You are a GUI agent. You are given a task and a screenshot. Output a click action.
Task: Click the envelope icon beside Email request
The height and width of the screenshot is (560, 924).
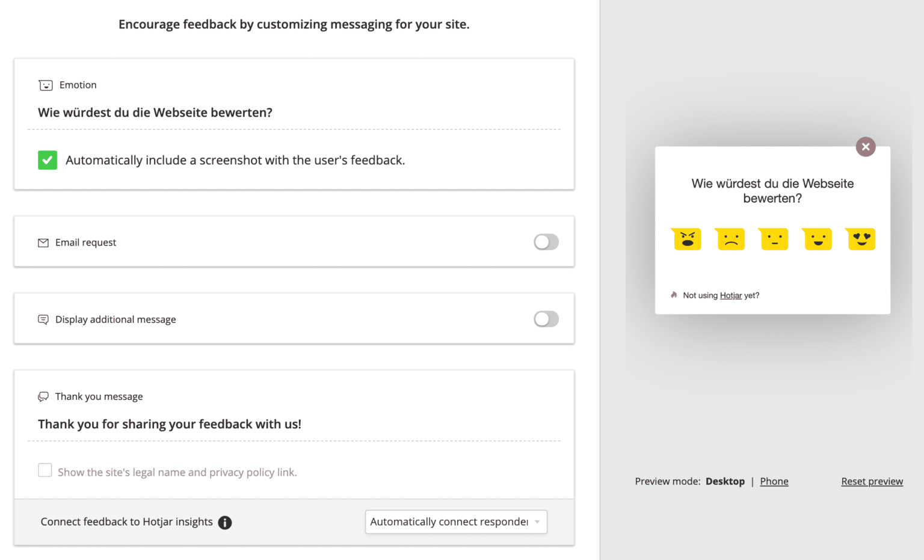pyautogui.click(x=43, y=242)
